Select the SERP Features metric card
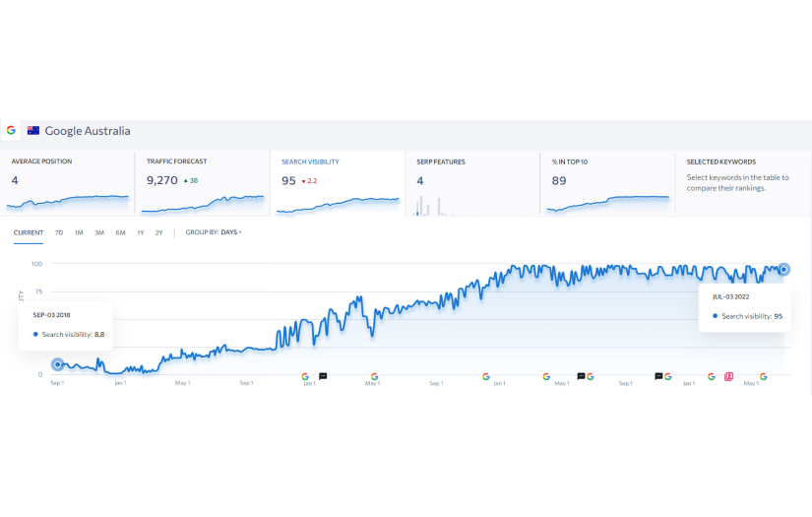812x517 pixels. coord(472,182)
